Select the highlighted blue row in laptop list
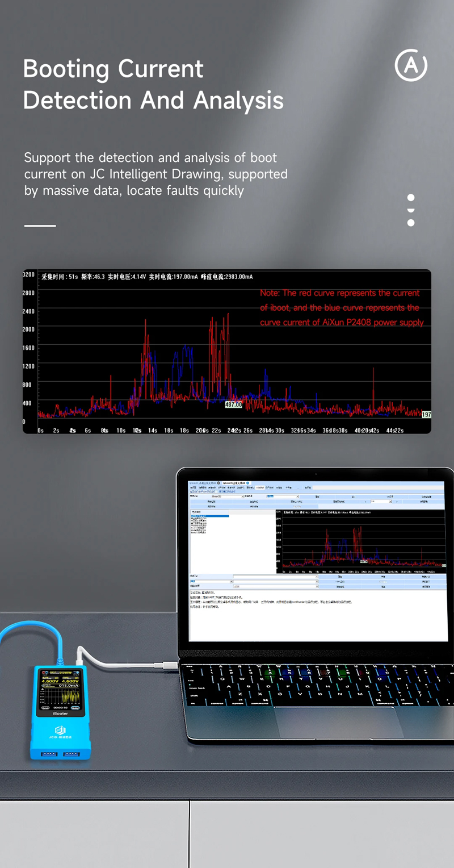The width and height of the screenshot is (454, 868). click(x=210, y=516)
